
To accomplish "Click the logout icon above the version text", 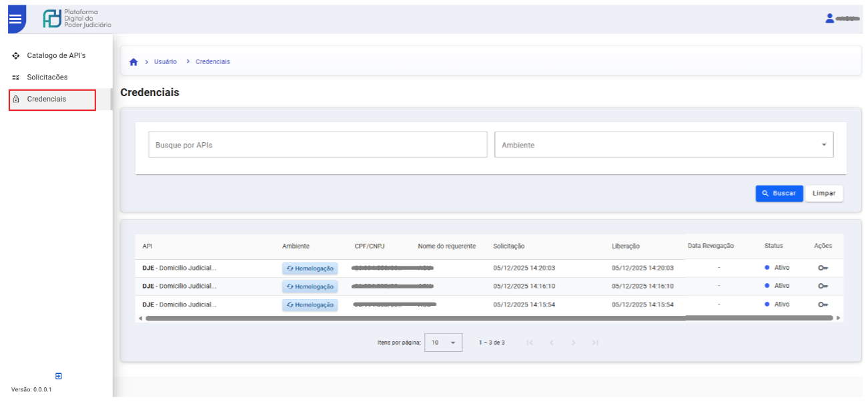I will [58, 376].
